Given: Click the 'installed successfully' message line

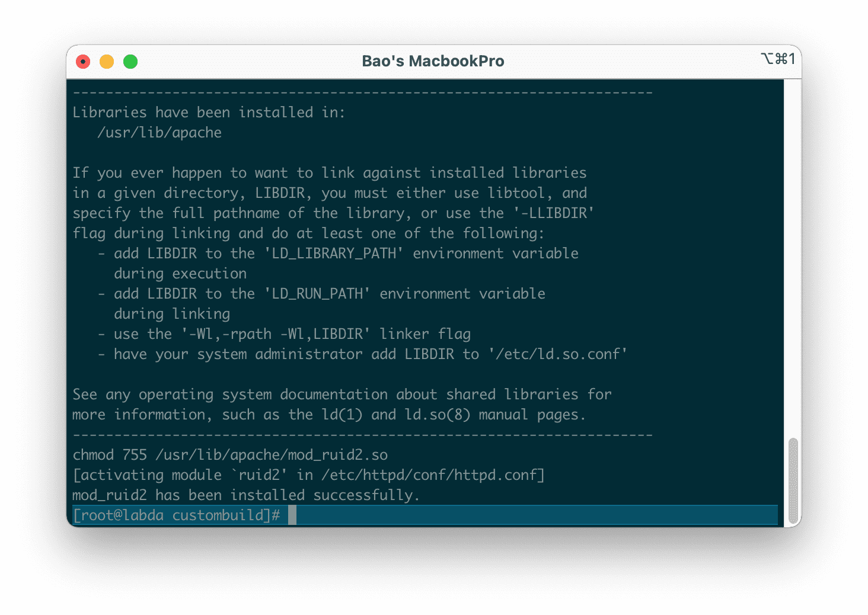Looking at the screenshot, I should coord(246,495).
